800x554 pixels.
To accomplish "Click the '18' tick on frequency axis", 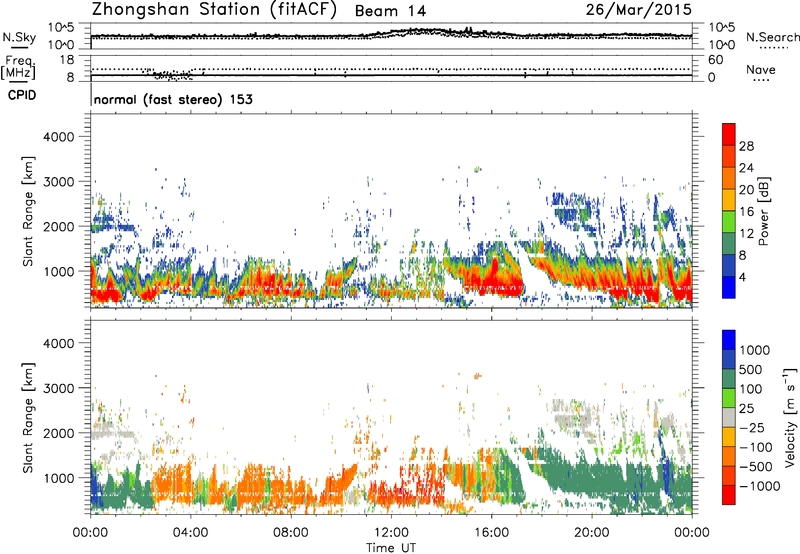I will [x=67, y=59].
